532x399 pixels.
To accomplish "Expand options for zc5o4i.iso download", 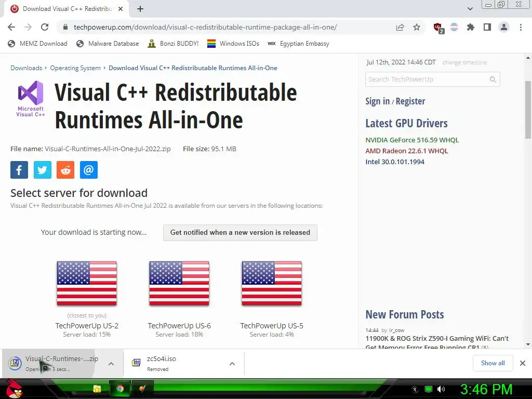I will (x=232, y=363).
